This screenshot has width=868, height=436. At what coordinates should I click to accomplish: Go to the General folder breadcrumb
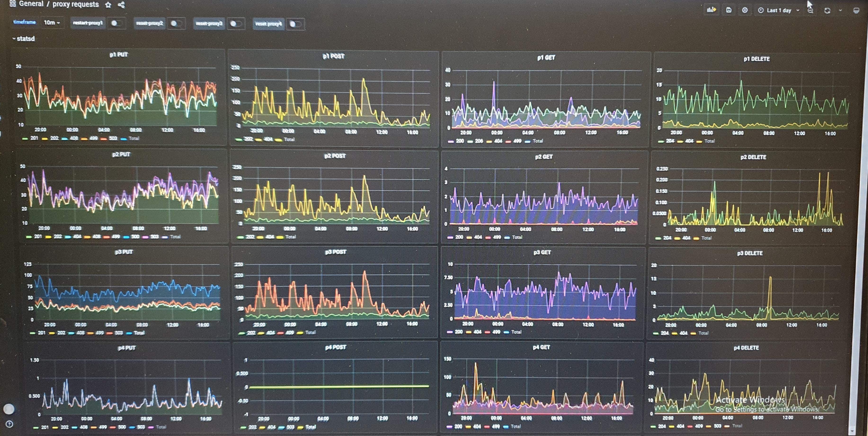click(x=31, y=4)
